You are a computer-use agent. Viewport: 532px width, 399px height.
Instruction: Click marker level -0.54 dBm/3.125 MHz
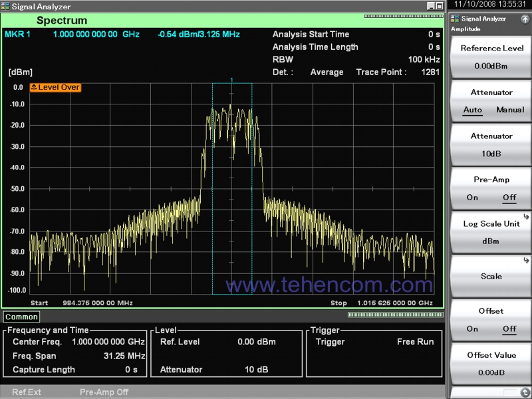coord(199,35)
